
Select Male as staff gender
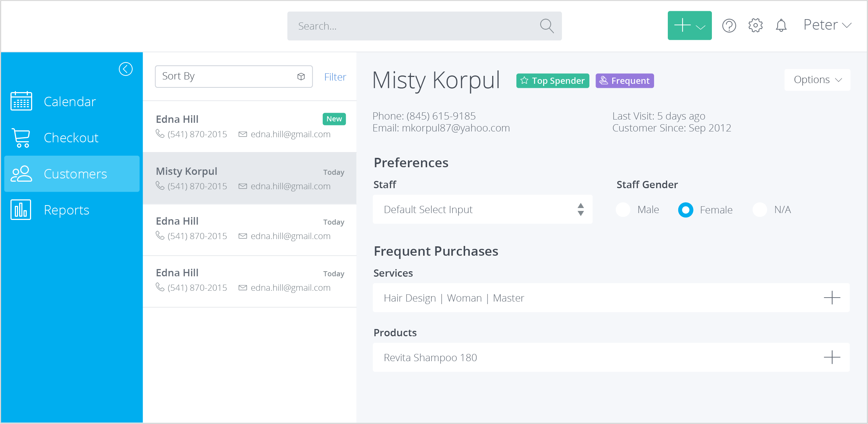click(x=623, y=209)
